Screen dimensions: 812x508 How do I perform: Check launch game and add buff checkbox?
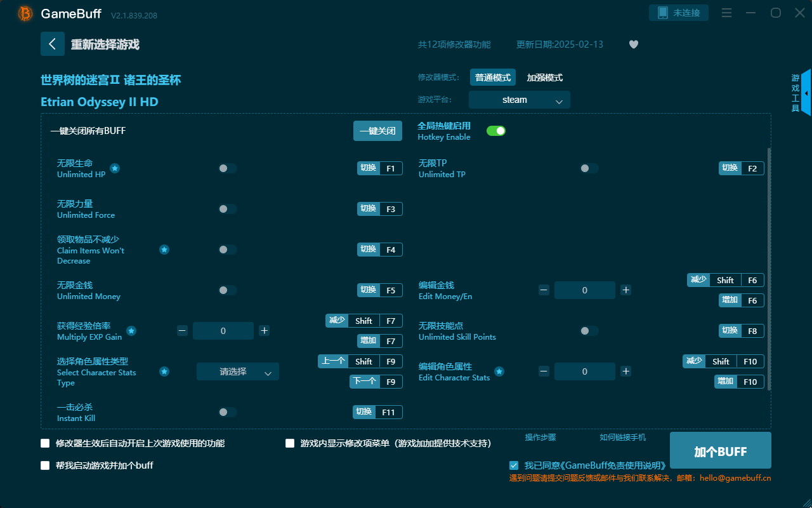click(x=45, y=465)
